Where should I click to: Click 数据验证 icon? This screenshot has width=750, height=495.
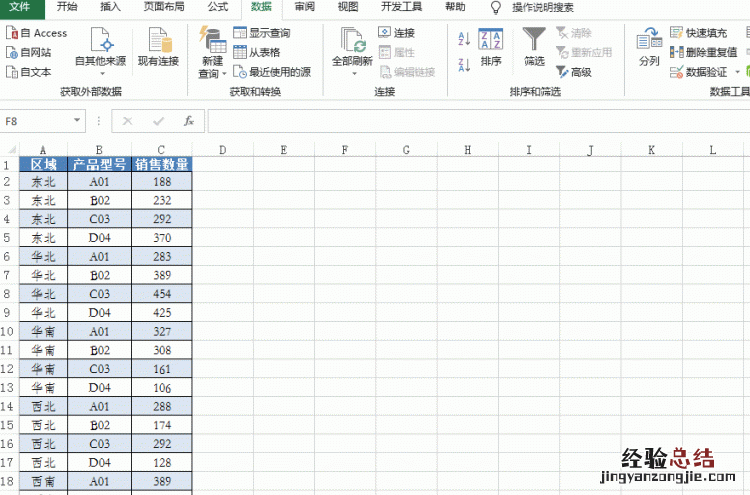pos(676,72)
